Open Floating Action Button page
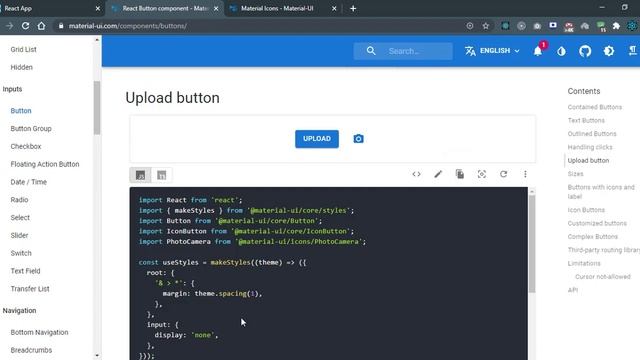This screenshot has height=360, width=640. 45,164
